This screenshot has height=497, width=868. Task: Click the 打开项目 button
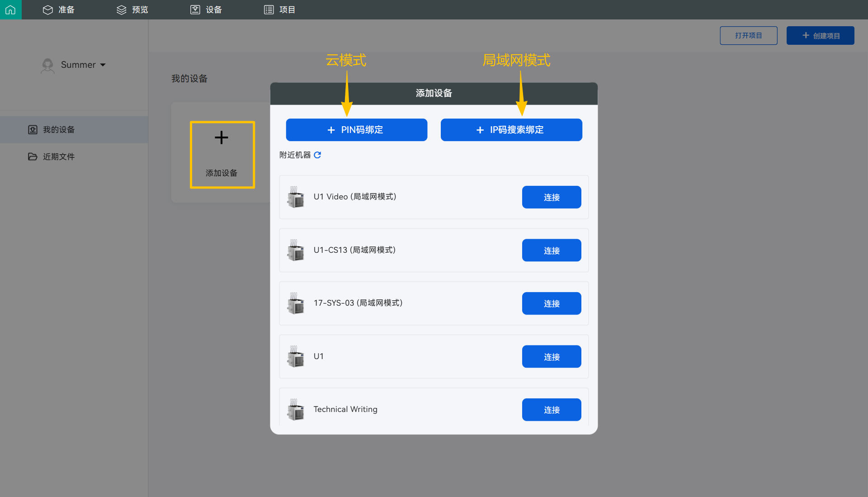point(748,36)
